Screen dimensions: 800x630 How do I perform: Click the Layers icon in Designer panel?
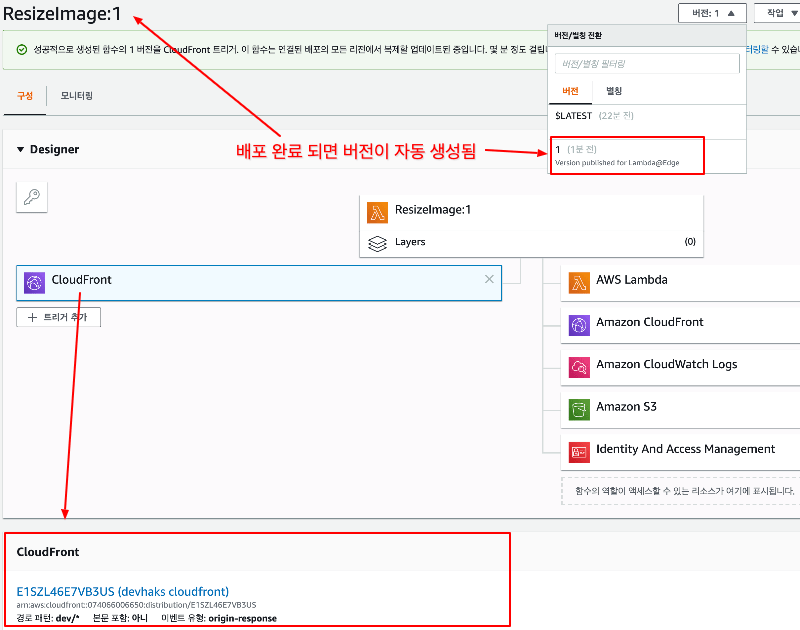(377, 242)
